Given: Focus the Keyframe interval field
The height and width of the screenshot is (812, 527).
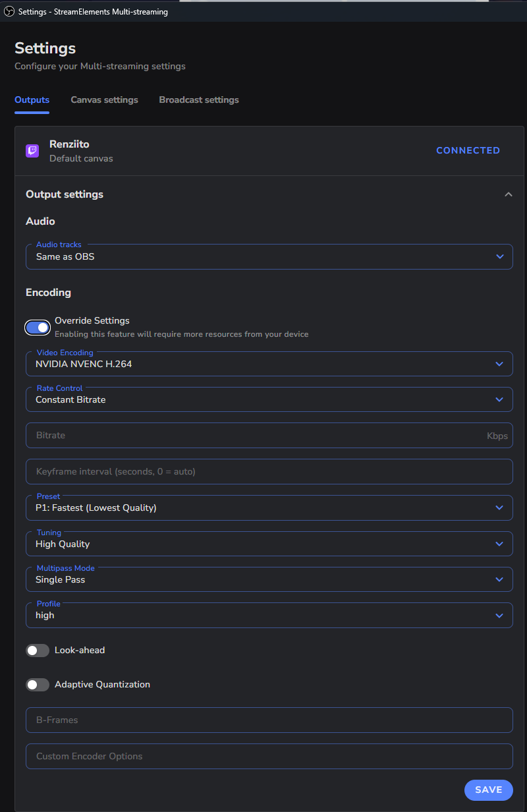Looking at the screenshot, I should 269,472.
